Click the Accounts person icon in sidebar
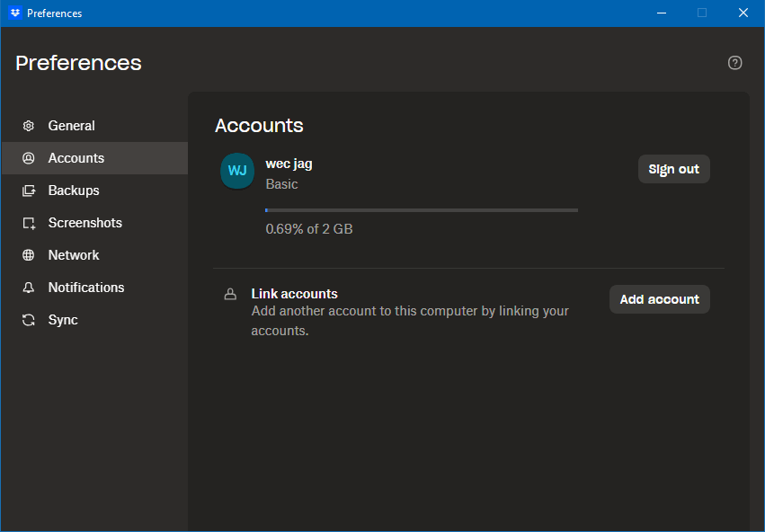This screenshot has height=532, width=765. [29, 158]
